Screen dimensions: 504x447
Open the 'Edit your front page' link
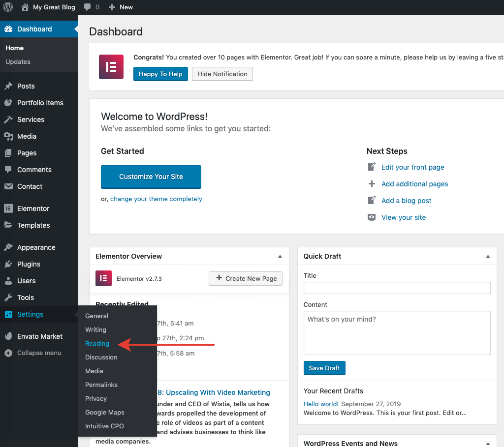[412, 167]
